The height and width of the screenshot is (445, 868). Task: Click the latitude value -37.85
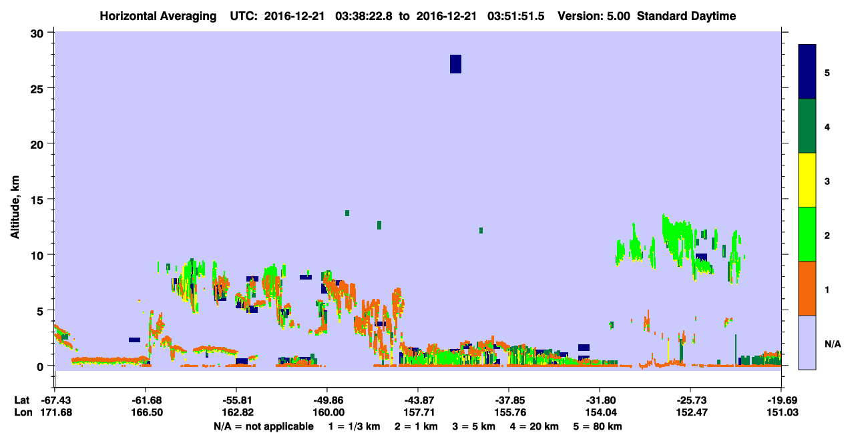click(x=509, y=400)
